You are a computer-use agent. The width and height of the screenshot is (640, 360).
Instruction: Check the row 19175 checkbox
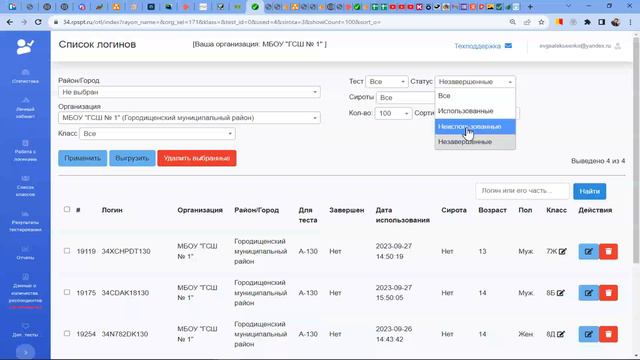67,292
